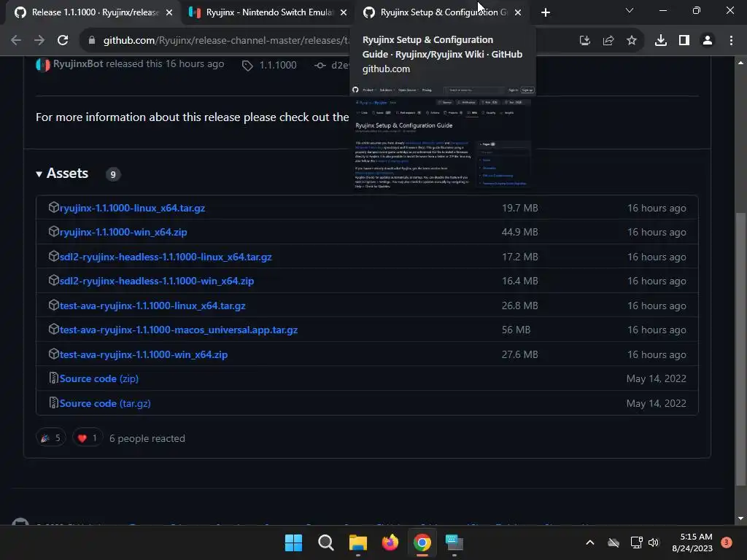Screen dimensions: 747x560
Task: Download test-ava-ryujinx-1.1.1000-linux_x64.tar.gz
Action: click(152, 306)
